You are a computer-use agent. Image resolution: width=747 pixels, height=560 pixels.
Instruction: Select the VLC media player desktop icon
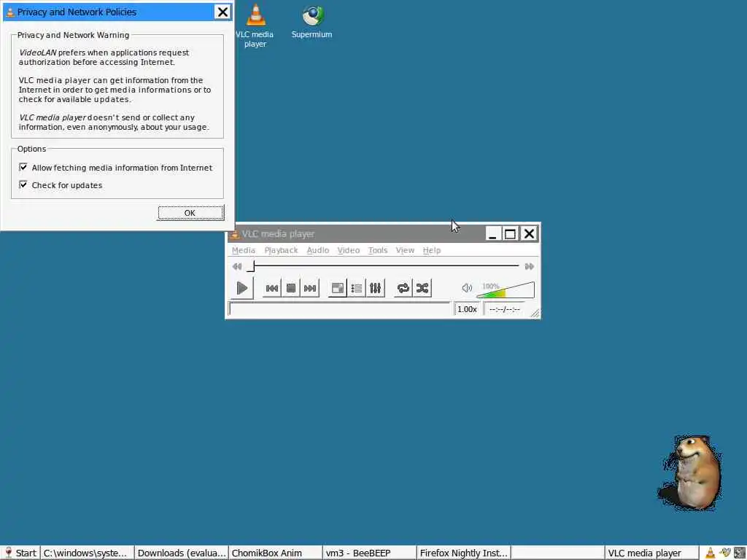255,26
